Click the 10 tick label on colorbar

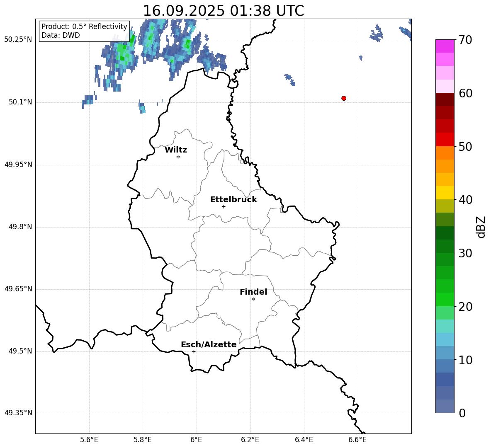[x=465, y=360]
